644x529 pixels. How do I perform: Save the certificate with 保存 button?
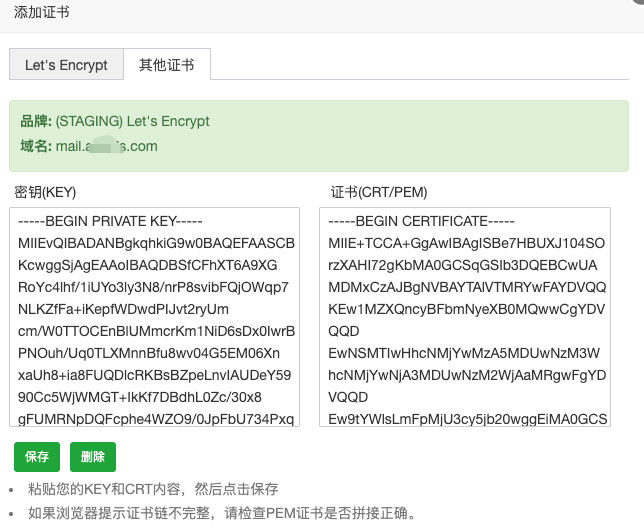pyautogui.click(x=37, y=457)
